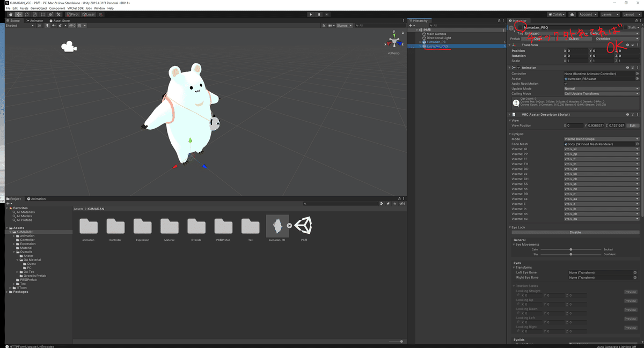Toggle the Static checkbox
644x348 pixels.
626,27
